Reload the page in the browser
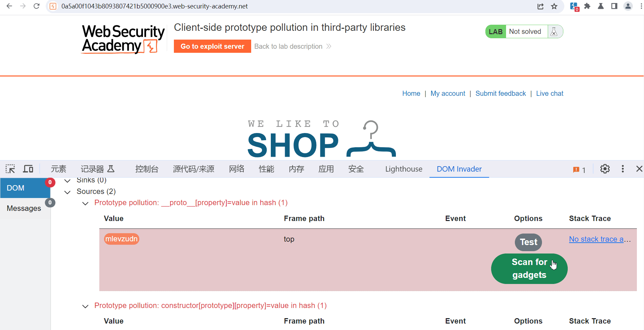The width and height of the screenshot is (644, 330). [x=37, y=6]
